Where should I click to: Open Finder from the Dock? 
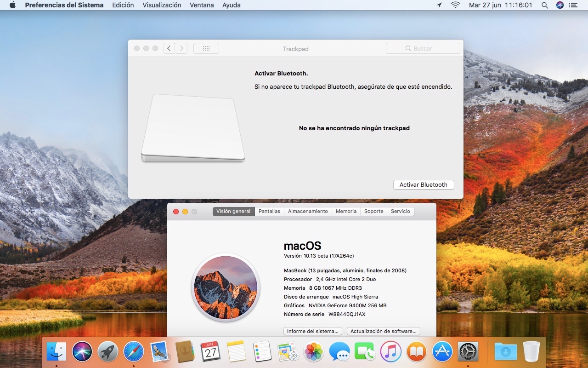[x=57, y=352]
